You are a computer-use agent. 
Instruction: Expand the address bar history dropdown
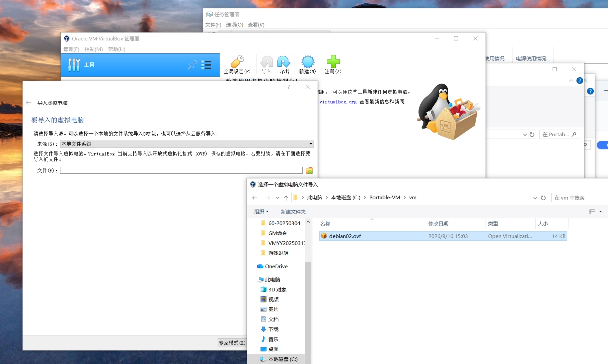tap(535, 198)
